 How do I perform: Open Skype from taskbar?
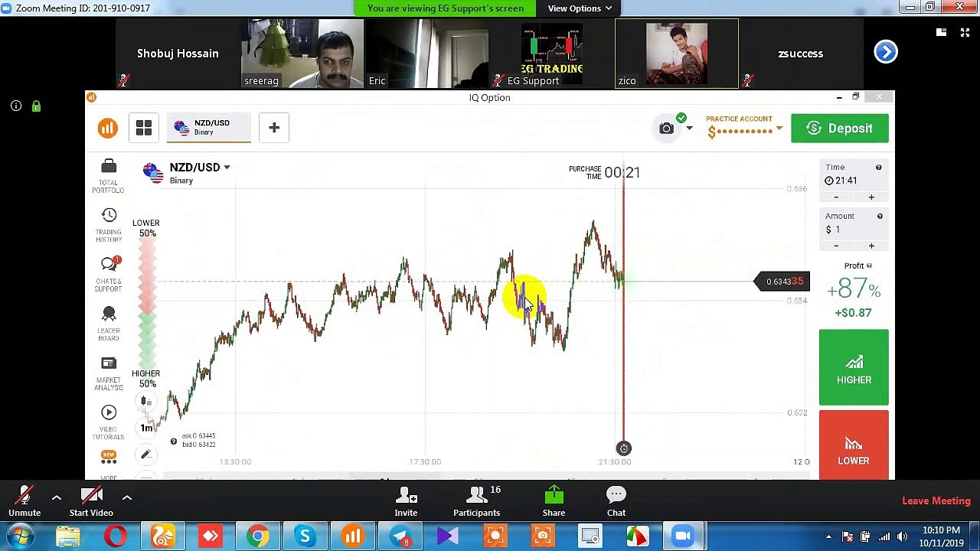(x=305, y=536)
